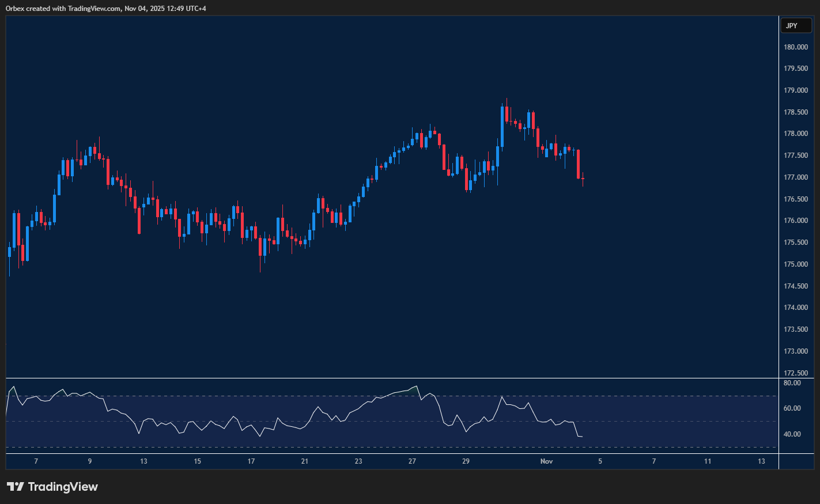The image size is (820, 504).
Task: Toggle the 80.00 RSI level label
Action: [792, 382]
